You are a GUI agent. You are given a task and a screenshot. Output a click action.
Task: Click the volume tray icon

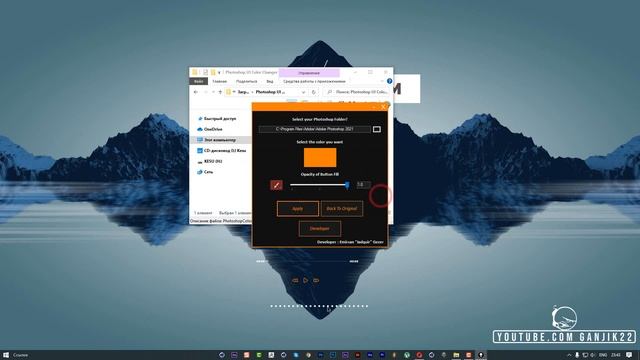tap(593, 355)
